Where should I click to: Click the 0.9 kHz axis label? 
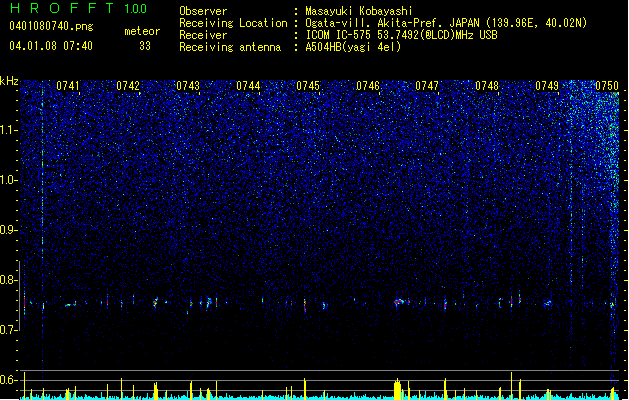point(8,230)
